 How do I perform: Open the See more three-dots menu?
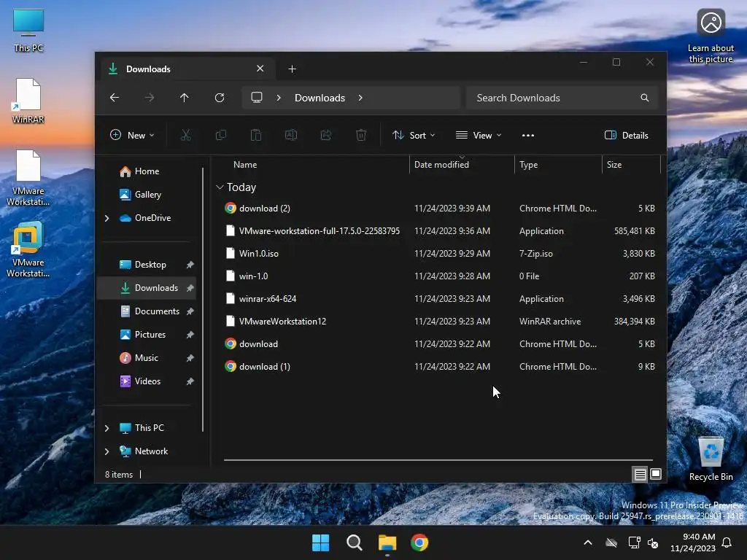pos(528,135)
